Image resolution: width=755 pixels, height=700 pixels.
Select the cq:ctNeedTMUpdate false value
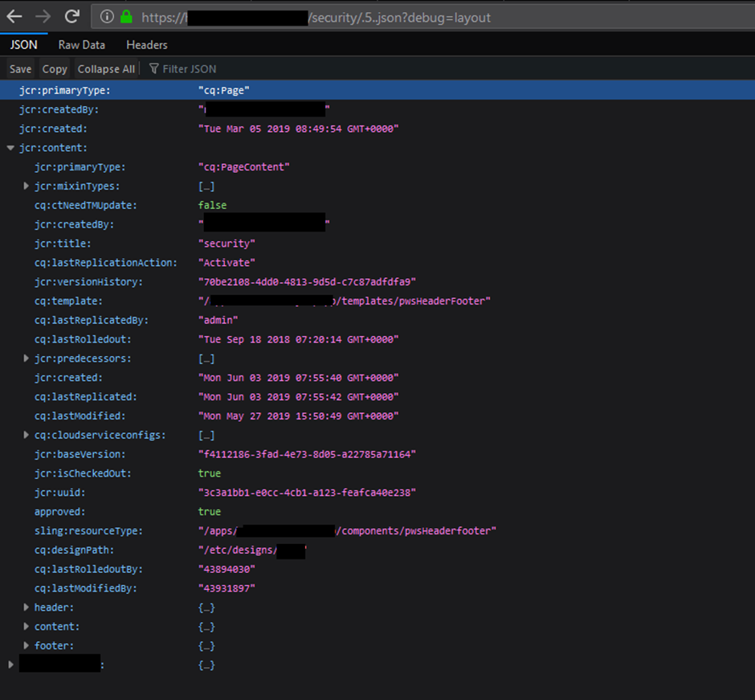point(212,205)
